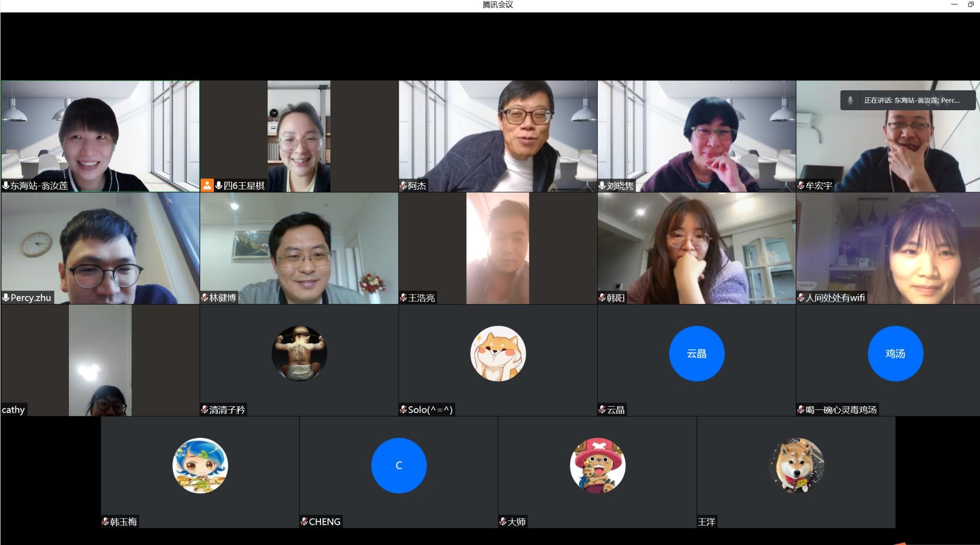
Task: Click the muted mic icon beside Solo(^=^)
Action: [403, 409]
